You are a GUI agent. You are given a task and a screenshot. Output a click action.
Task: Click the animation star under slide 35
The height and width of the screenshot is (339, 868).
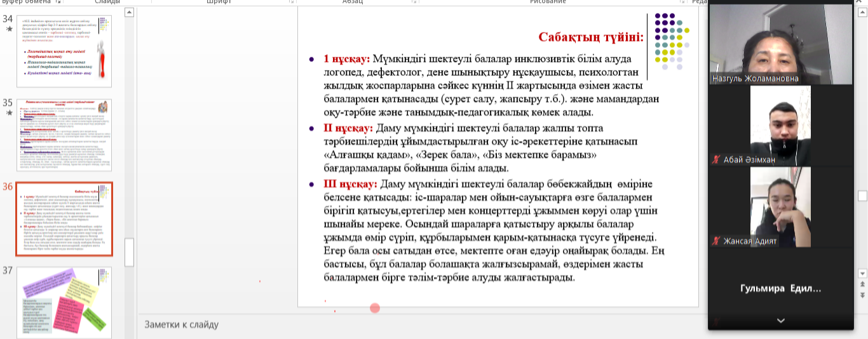pos(8,113)
